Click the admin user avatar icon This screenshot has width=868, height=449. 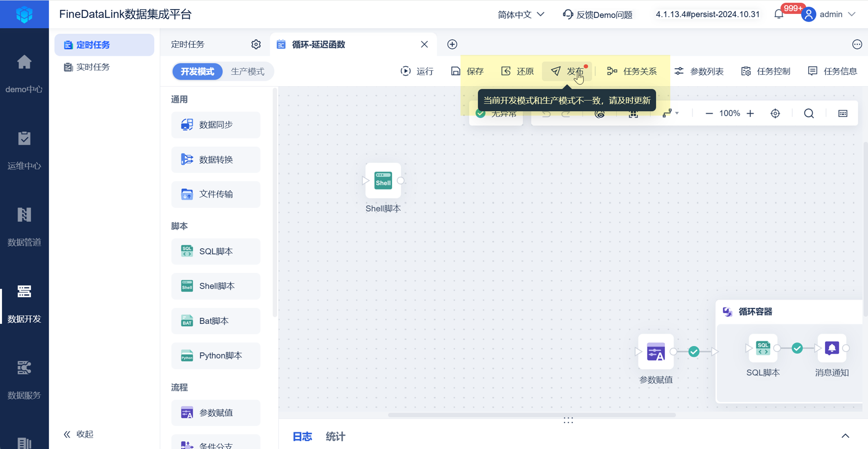point(809,14)
